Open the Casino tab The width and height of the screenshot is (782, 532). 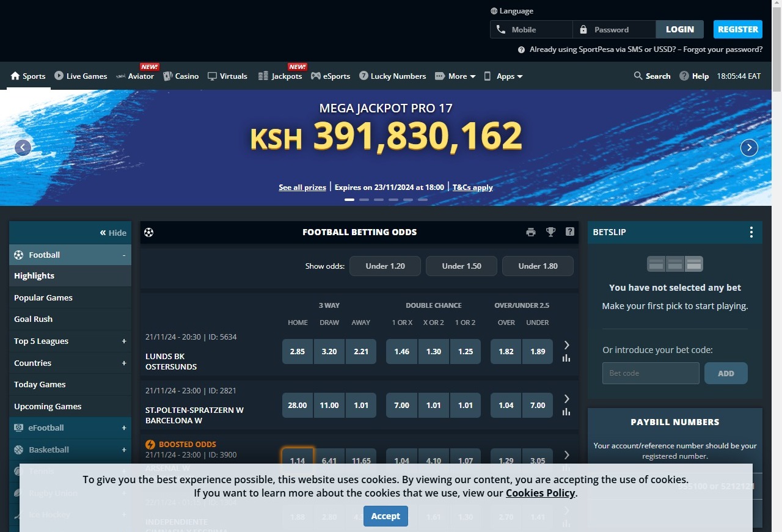(x=181, y=76)
